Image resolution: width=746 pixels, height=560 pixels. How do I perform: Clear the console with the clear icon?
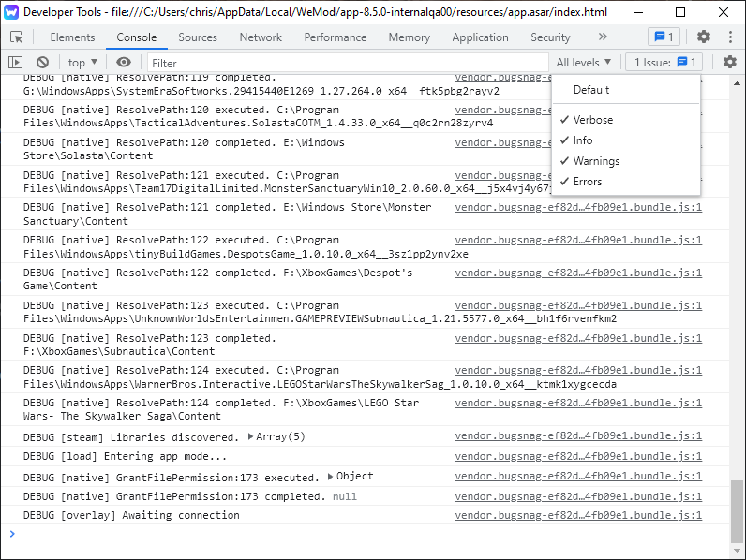42,62
